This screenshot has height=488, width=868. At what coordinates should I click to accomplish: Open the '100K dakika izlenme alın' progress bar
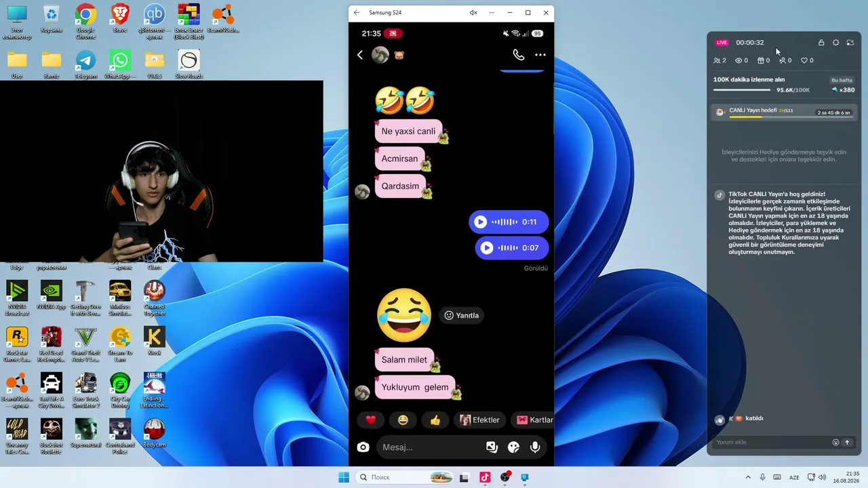[741, 90]
